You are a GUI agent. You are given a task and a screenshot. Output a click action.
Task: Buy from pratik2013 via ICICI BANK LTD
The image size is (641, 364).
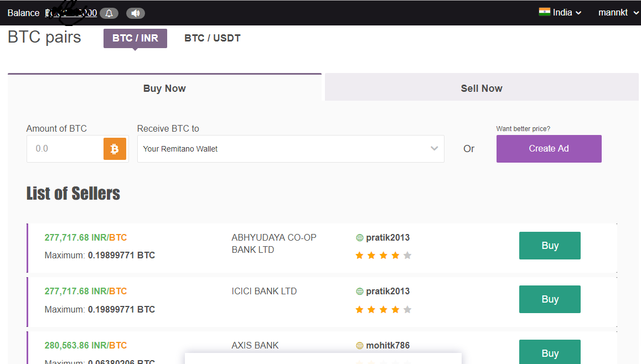point(550,299)
